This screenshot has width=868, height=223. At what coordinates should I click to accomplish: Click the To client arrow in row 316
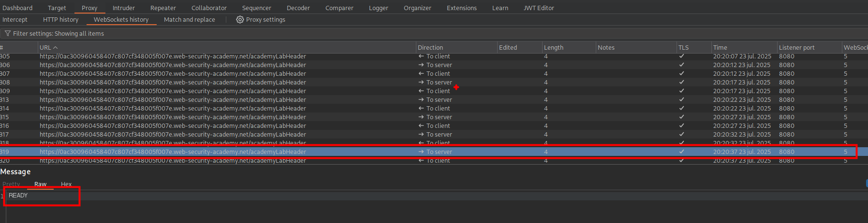(x=421, y=126)
